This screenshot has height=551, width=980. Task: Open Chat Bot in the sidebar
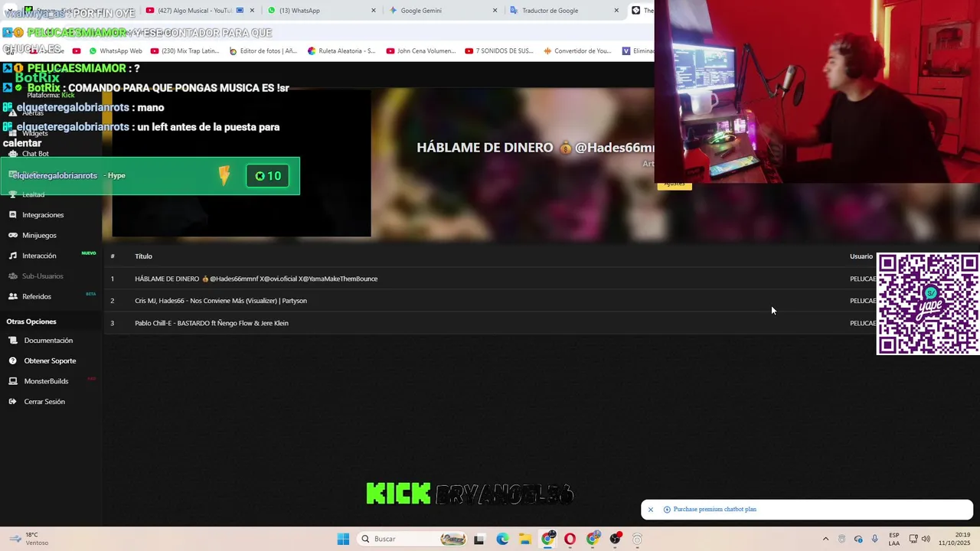pyautogui.click(x=35, y=154)
